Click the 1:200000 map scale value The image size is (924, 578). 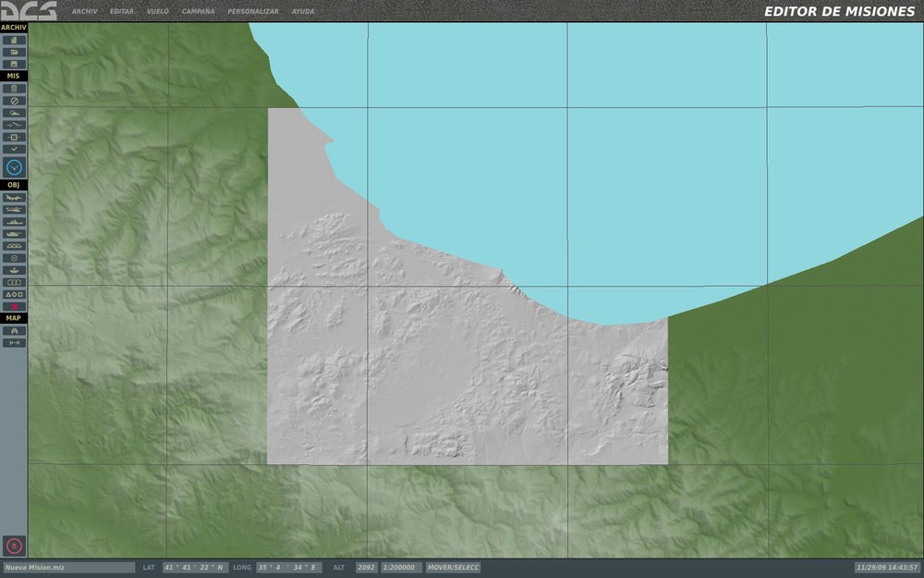(x=401, y=568)
